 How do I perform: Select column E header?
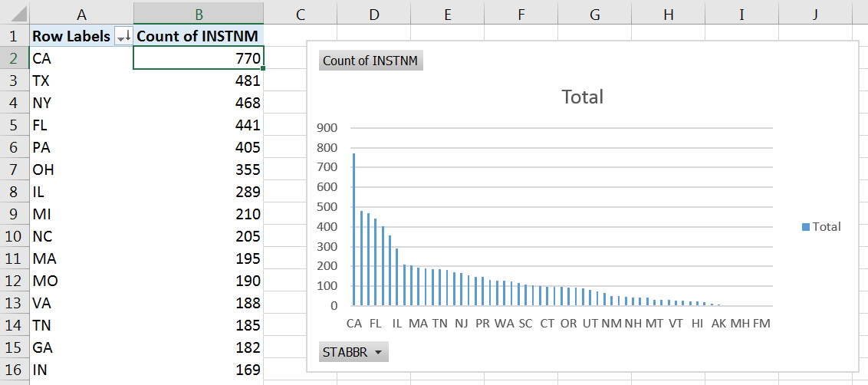point(448,15)
